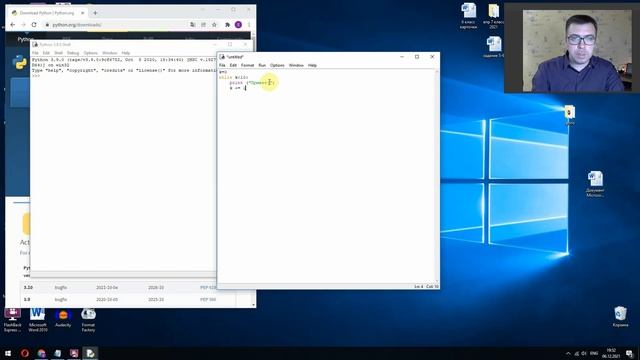
Task: Open Options menu in Python Shell window
Action: 91,53
